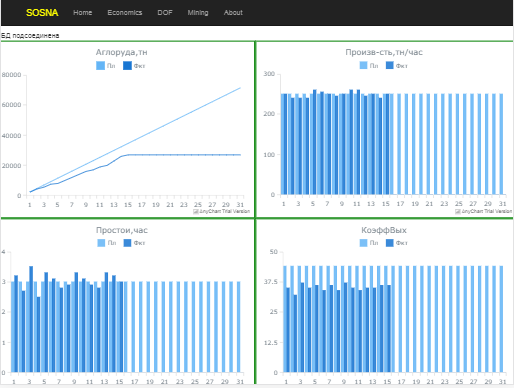This screenshot has width=514, height=388.
Task: Click the 100 axis label in Произв-сть chart
Action: (269, 155)
